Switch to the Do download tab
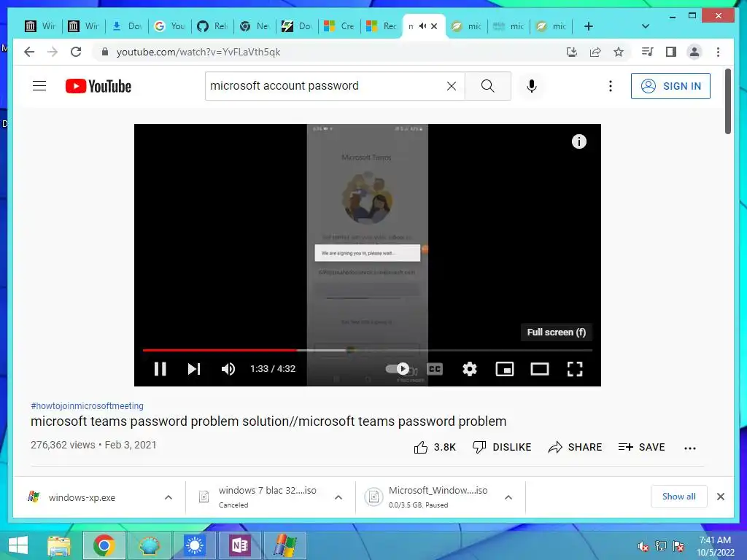 point(127,26)
